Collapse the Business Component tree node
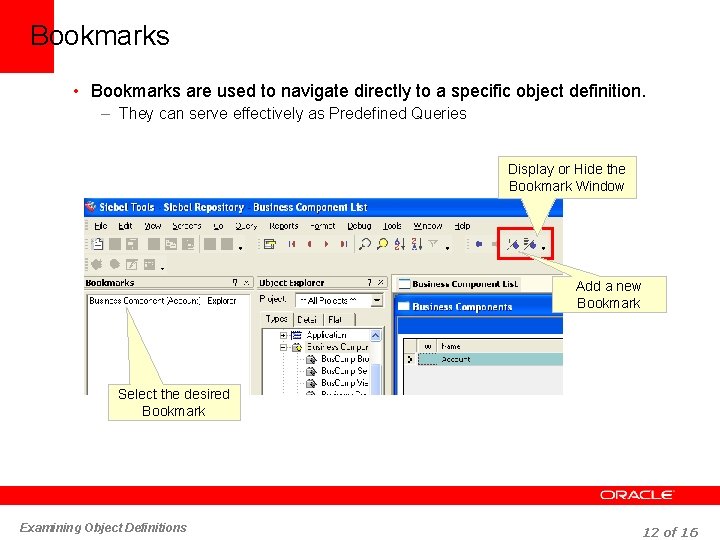 pyautogui.click(x=283, y=347)
